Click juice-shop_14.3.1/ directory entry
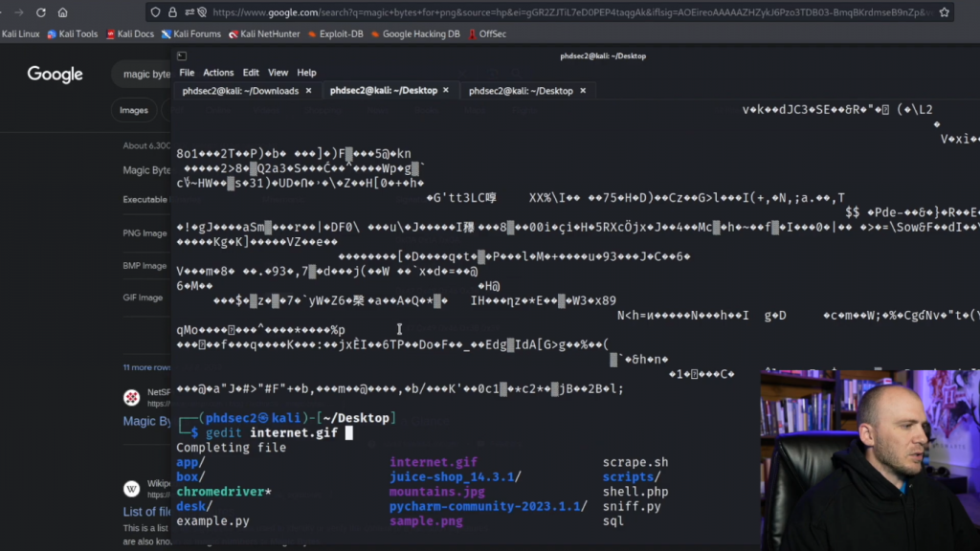980x551 pixels. [455, 476]
